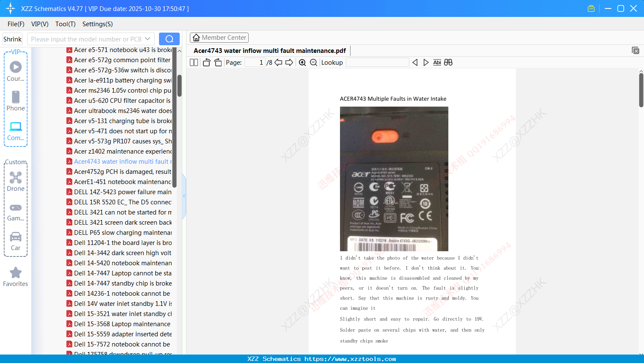The width and height of the screenshot is (644, 363).
Task: Find next lookup match
Action: tap(426, 63)
